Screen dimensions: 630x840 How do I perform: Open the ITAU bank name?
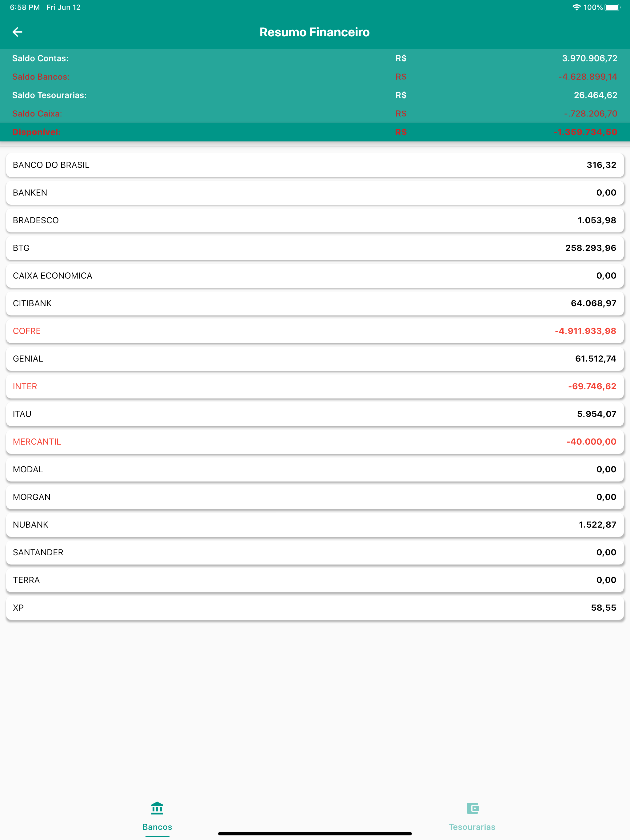[22, 414]
